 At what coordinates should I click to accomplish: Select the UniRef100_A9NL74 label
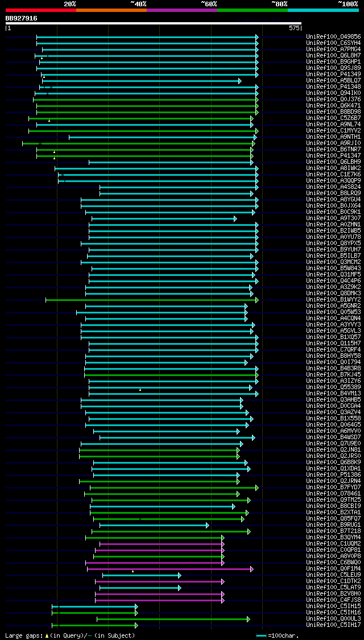coord(333,125)
